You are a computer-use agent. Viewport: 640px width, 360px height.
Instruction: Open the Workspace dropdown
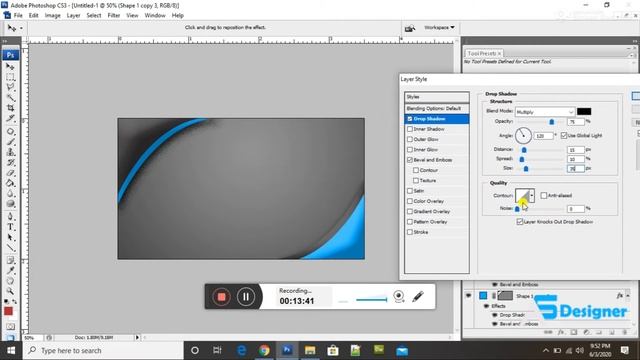(x=439, y=27)
